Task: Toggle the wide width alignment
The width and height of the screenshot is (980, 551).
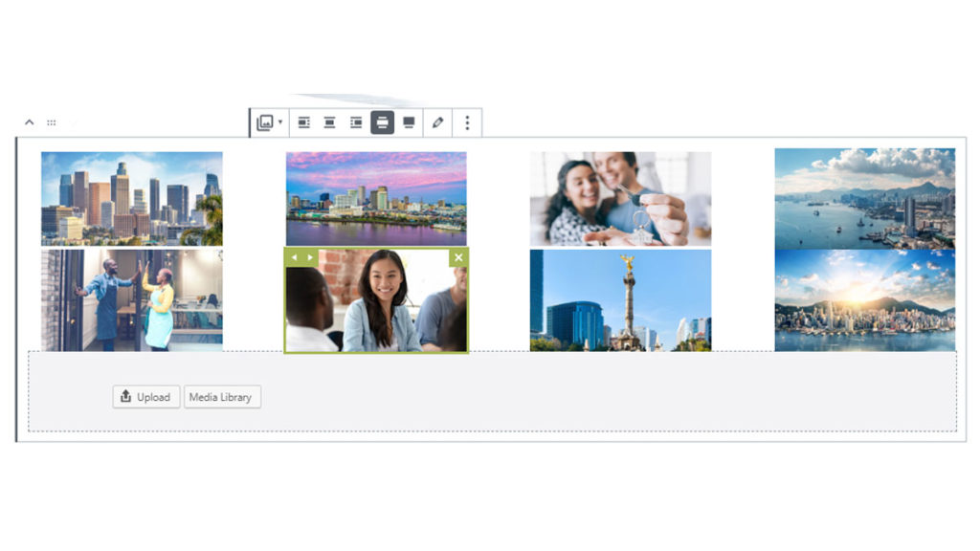Action: (382, 122)
